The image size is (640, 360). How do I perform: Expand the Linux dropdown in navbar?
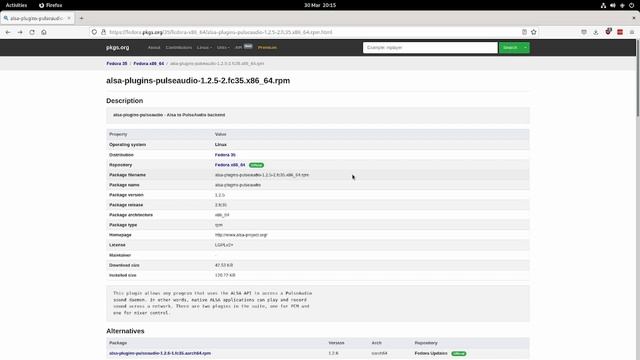[x=204, y=47]
